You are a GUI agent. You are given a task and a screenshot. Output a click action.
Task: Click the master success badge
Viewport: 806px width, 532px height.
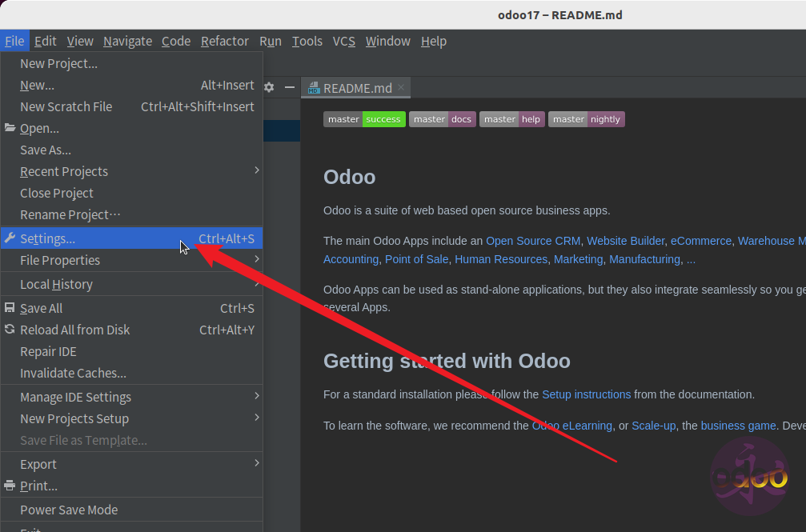[x=364, y=119]
